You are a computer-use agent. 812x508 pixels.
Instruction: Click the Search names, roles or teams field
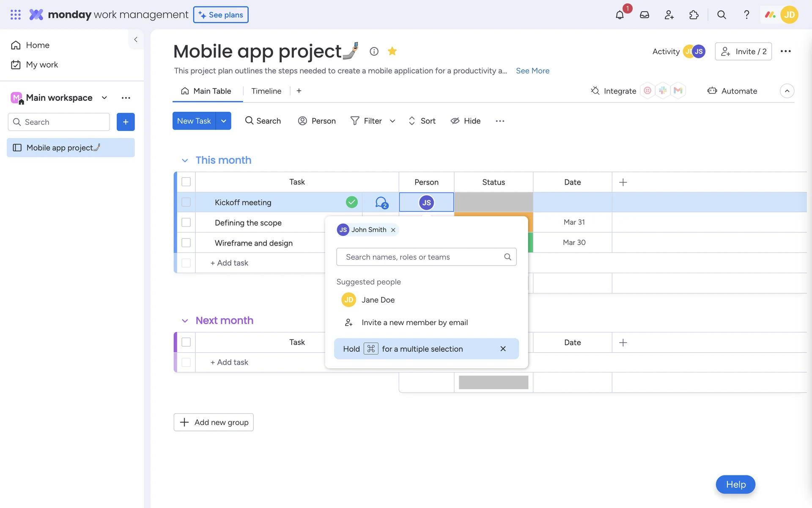[423, 257]
